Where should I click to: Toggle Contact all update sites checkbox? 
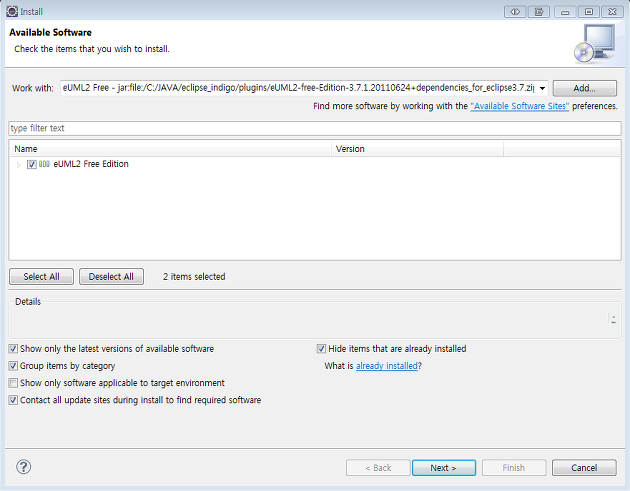pyautogui.click(x=13, y=400)
